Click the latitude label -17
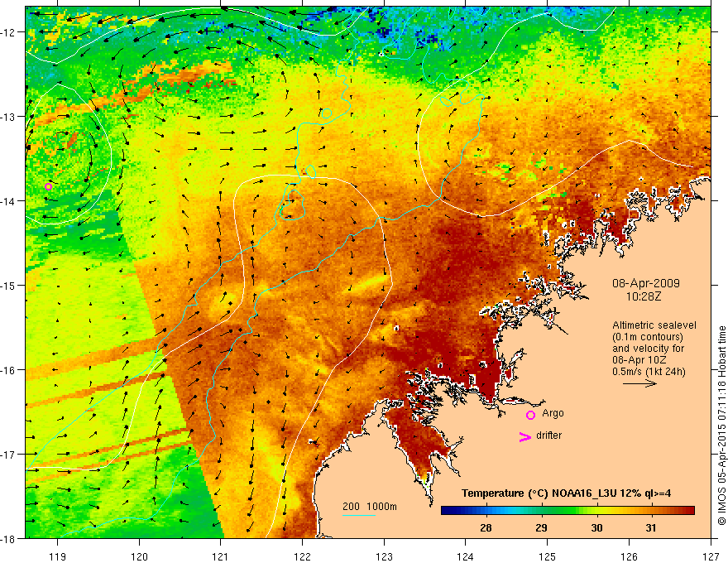The height and width of the screenshot is (563, 728). 10,454
